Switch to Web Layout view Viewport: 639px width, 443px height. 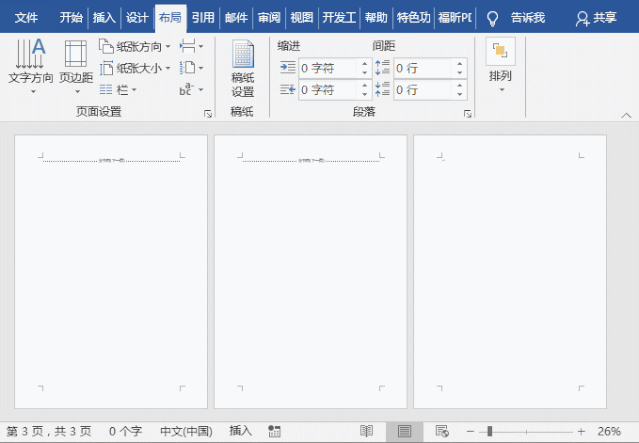pyautogui.click(x=442, y=431)
